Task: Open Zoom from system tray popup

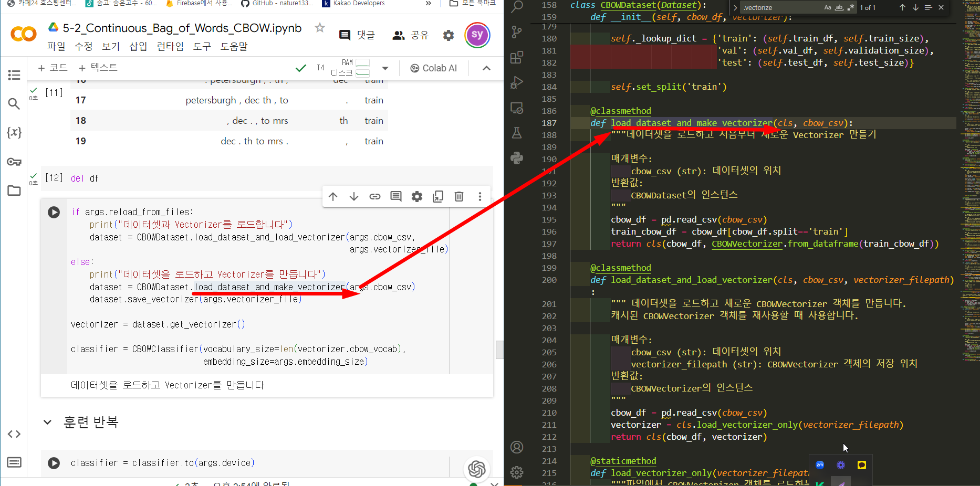Action: pyautogui.click(x=820, y=465)
